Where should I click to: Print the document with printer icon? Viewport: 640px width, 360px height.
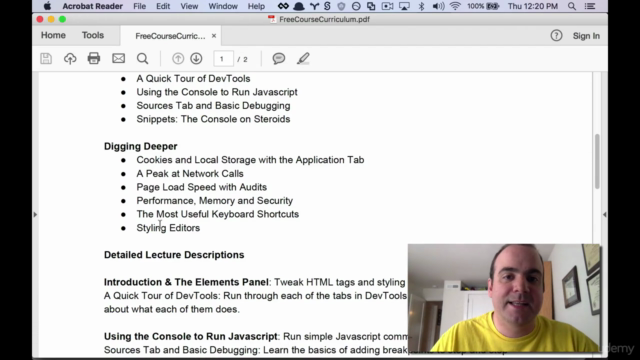[x=94, y=59]
